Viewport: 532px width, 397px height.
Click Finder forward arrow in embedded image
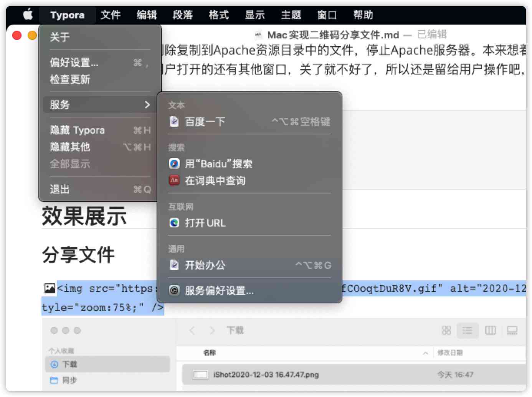(x=212, y=330)
